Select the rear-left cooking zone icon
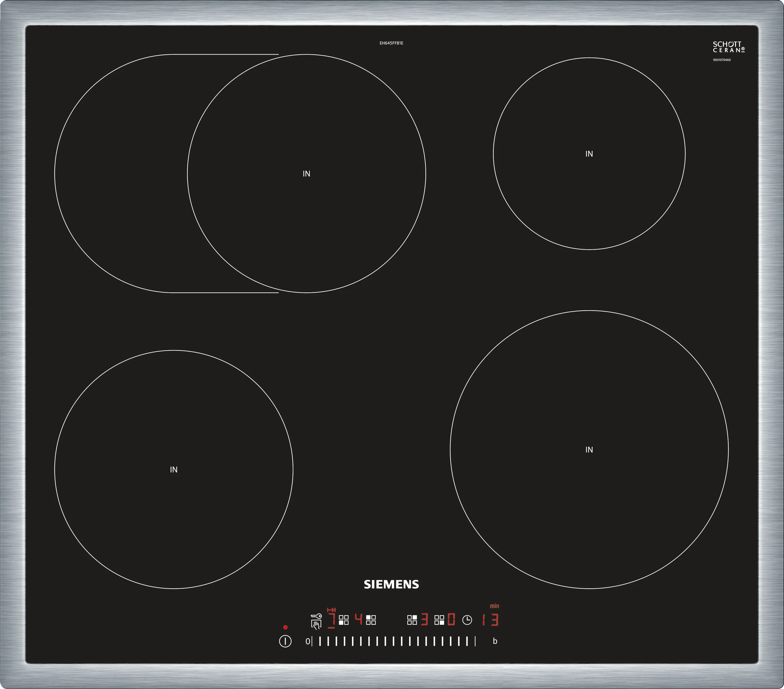The width and height of the screenshot is (784, 689). [371, 620]
